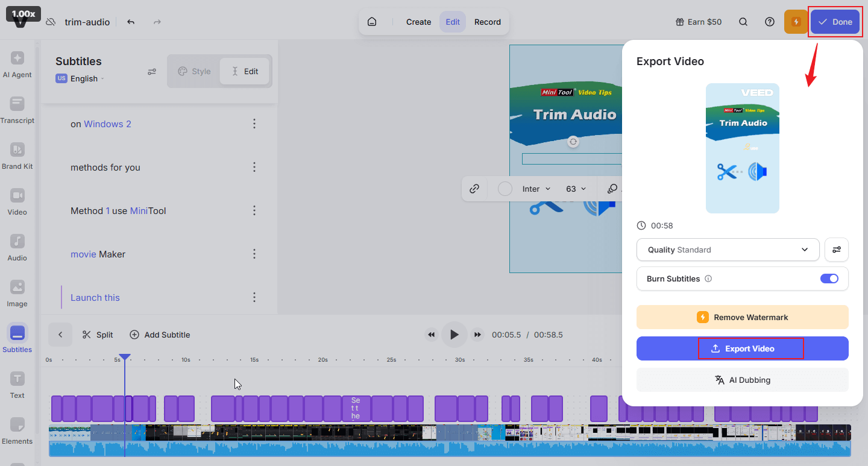Click the link icon in text toolbar
Image resolution: width=868 pixels, height=466 pixels.
click(474, 189)
